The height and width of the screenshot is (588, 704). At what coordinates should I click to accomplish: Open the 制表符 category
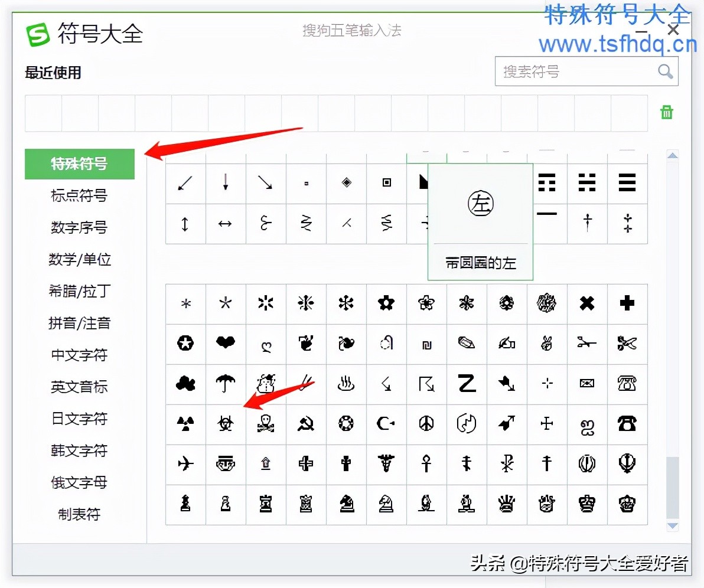[x=79, y=514]
